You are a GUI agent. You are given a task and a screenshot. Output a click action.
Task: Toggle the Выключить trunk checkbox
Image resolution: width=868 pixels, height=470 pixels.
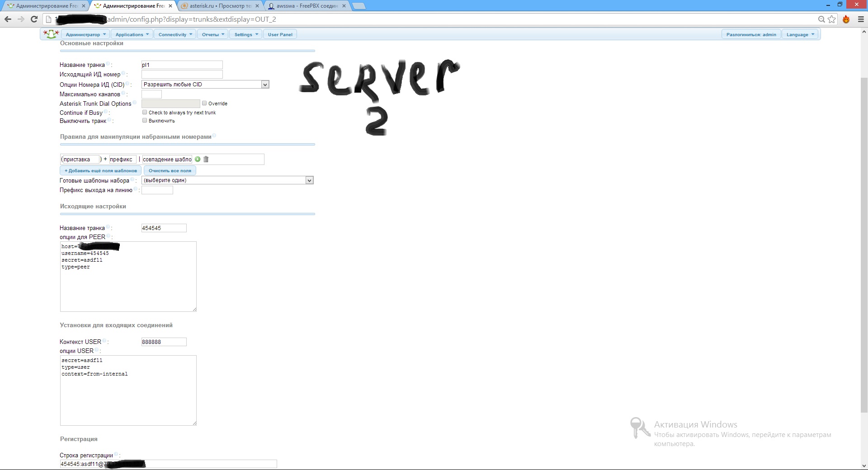point(145,120)
